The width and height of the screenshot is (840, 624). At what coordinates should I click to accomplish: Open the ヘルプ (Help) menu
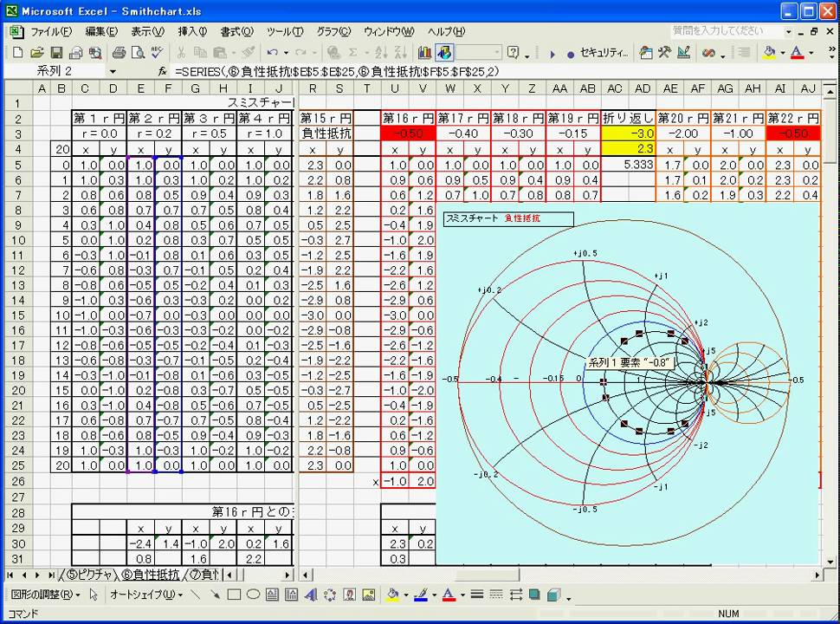point(446,31)
